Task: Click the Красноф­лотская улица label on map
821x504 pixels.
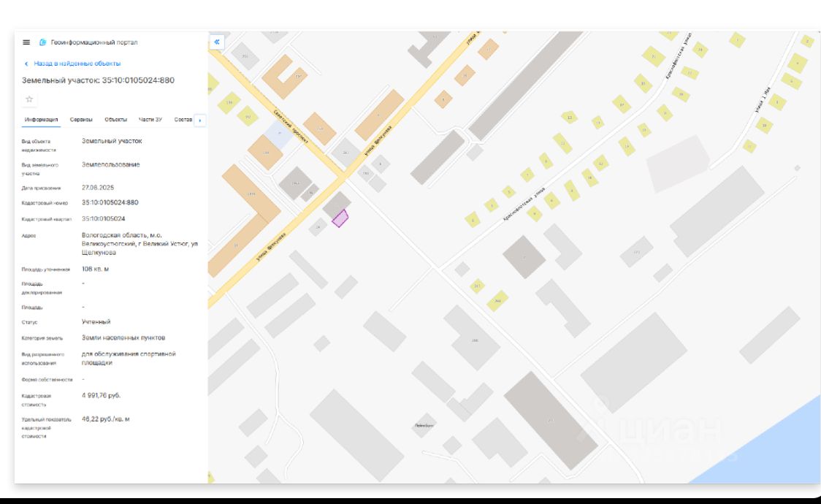Action: click(x=524, y=204)
